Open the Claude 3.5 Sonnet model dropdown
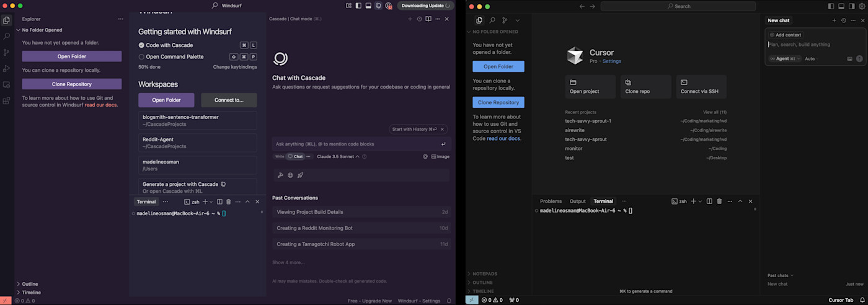868x305 pixels. pos(338,157)
